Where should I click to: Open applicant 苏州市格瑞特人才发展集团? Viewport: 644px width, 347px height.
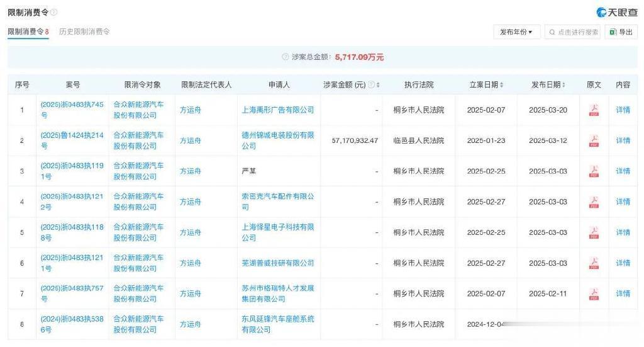[277, 293]
